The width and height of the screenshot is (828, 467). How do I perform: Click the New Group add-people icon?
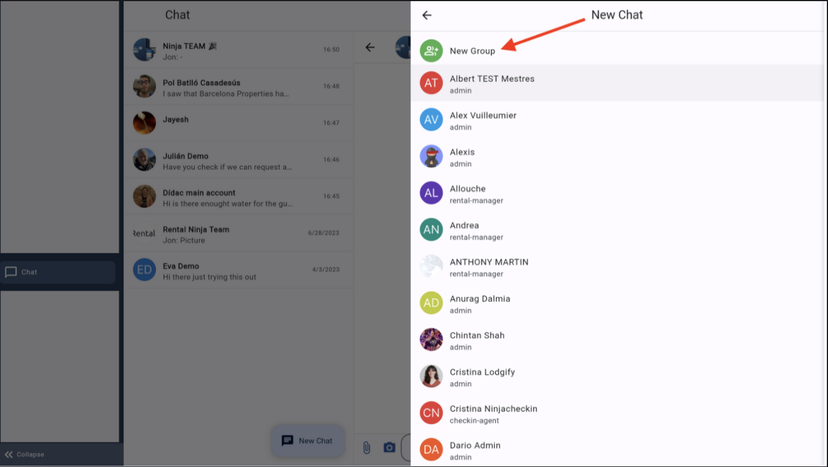pos(431,50)
